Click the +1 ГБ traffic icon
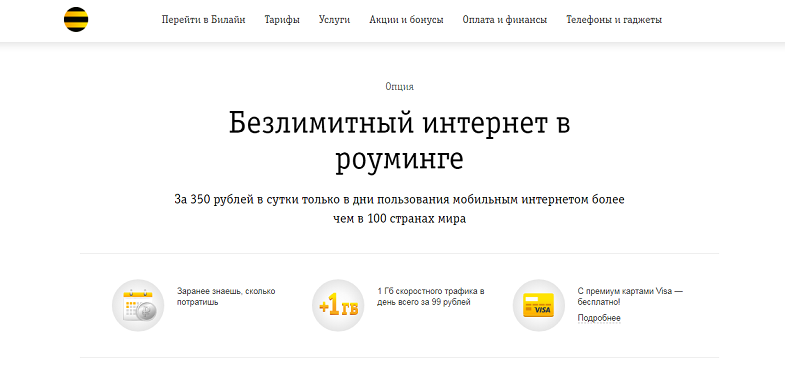785x366 pixels. tap(338, 305)
